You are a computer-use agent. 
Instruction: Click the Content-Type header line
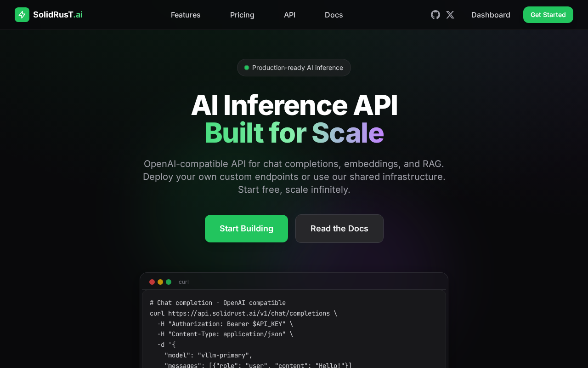tap(225, 334)
